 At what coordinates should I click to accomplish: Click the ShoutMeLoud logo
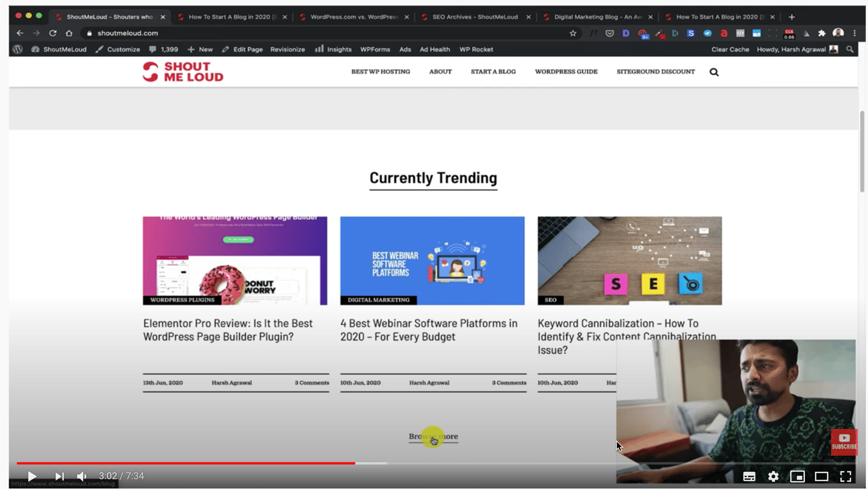pos(183,72)
